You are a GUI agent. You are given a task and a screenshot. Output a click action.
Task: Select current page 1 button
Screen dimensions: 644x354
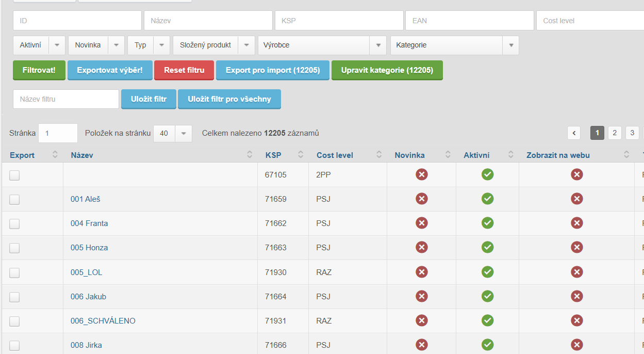pos(597,133)
